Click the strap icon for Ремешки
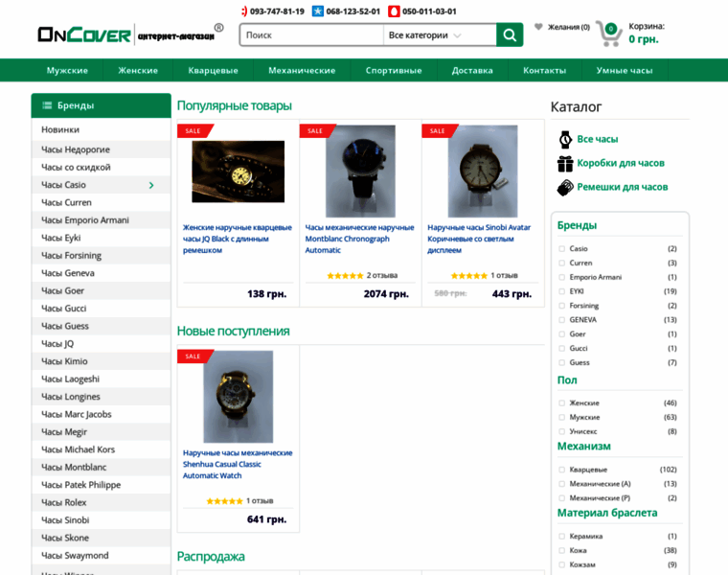This screenshot has height=575, width=728. (565, 188)
